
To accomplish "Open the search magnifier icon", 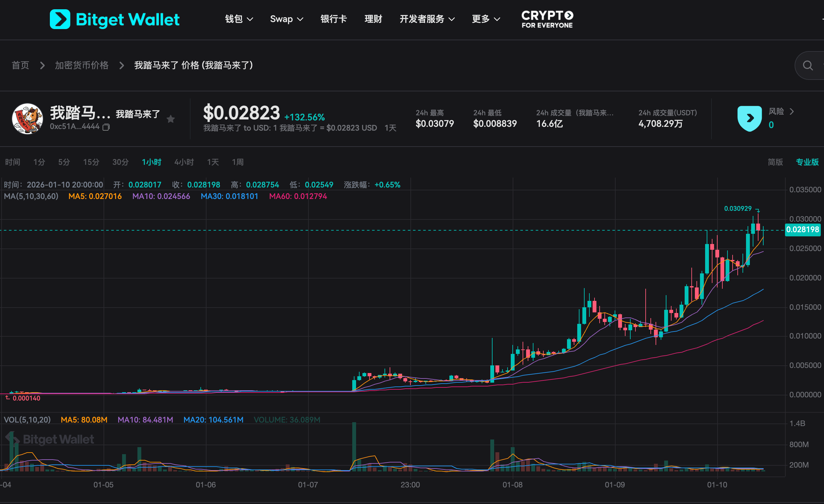I will click(x=807, y=65).
